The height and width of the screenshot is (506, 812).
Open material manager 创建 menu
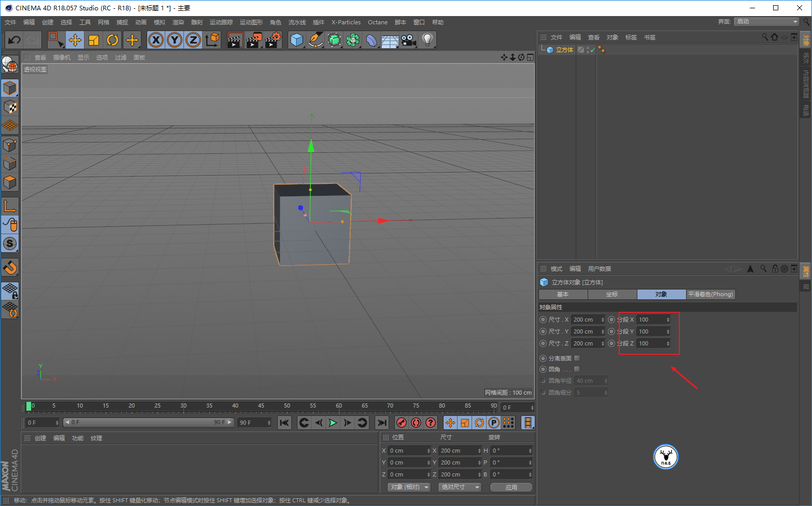(x=40, y=438)
